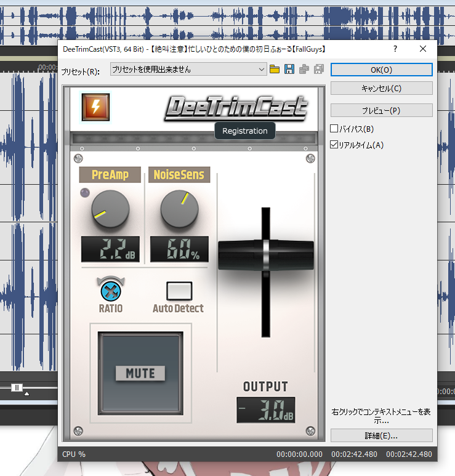Click the output fader handle
Viewport: 455px width, 476px height.
tap(266, 256)
